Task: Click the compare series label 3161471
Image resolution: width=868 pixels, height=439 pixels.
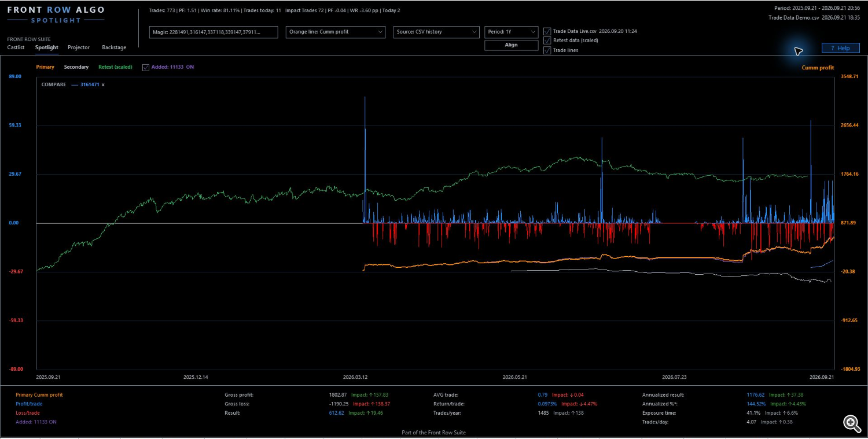Action: tap(90, 85)
